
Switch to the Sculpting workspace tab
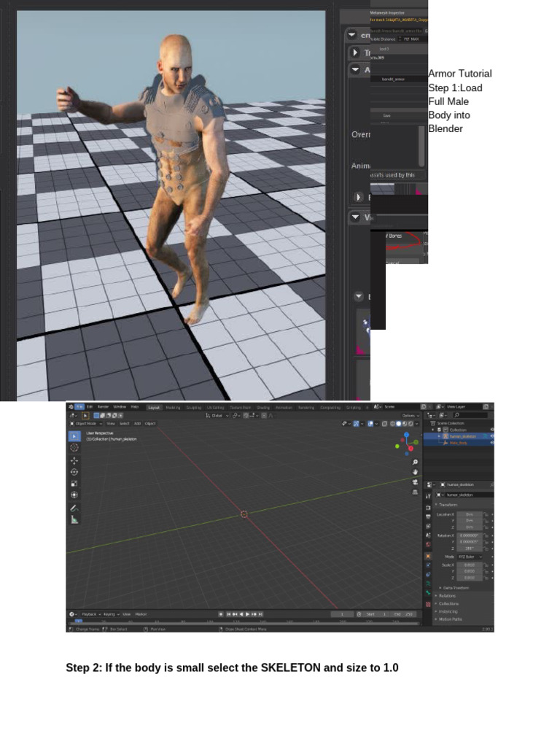[x=194, y=408]
